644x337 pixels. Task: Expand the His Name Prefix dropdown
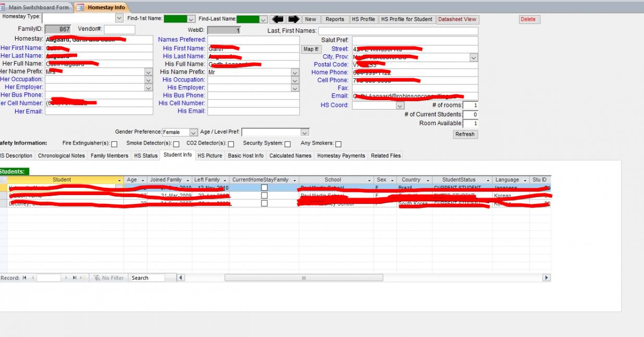pos(295,73)
